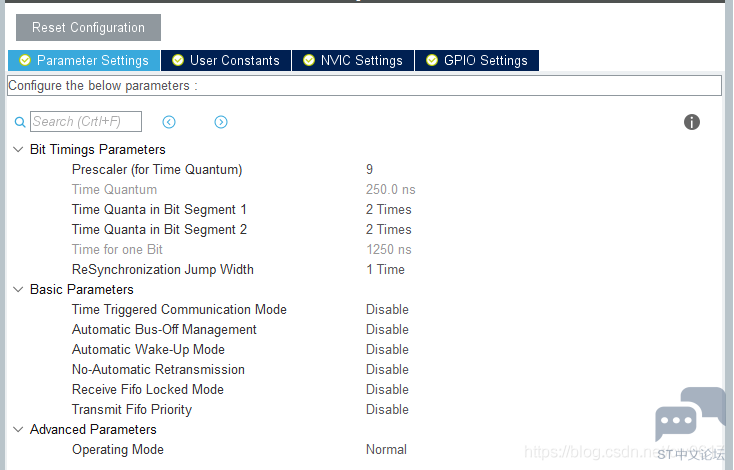
Task: Collapse the Advanced Parameters section
Action: (18, 430)
